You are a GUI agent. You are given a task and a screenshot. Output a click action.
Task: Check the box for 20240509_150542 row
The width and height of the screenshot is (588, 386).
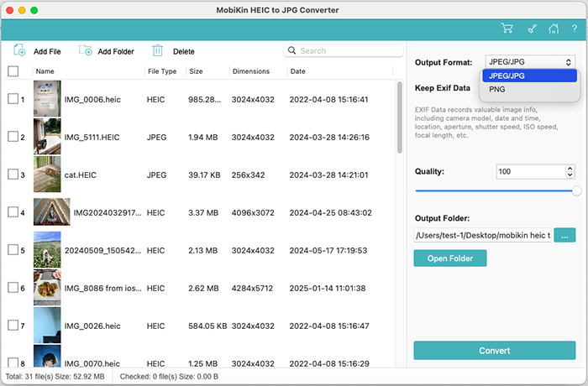coord(13,249)
